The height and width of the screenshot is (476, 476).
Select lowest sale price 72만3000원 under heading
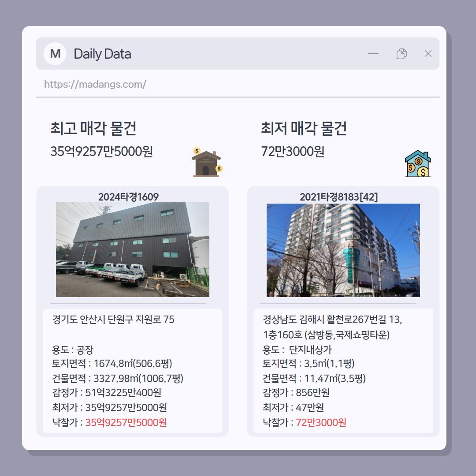point(293,151)
